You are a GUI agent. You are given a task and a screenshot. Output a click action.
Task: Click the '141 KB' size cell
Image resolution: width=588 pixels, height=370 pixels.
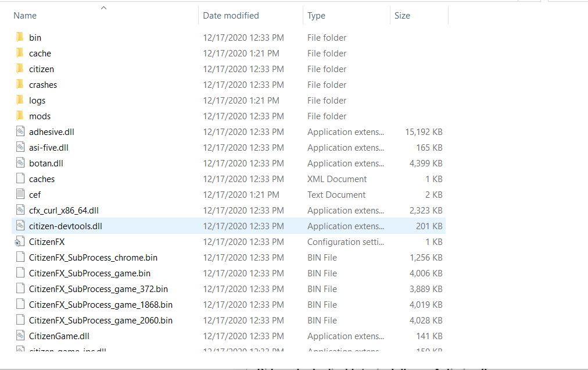(x=429, y=336)
